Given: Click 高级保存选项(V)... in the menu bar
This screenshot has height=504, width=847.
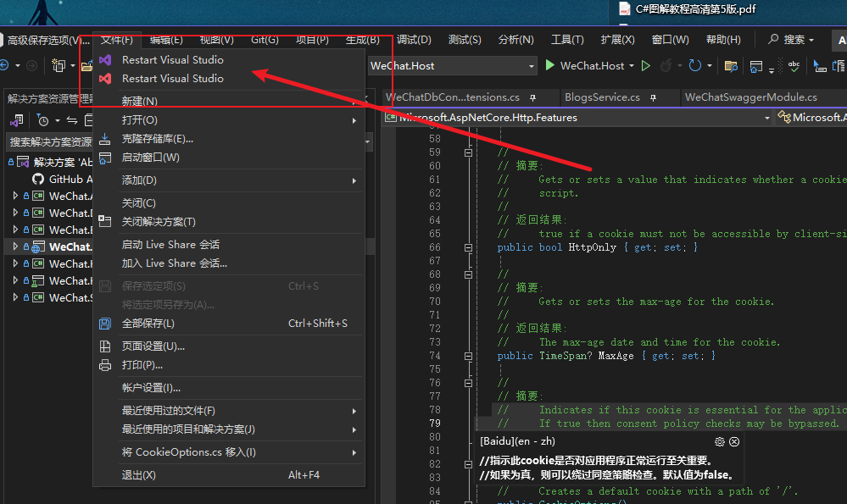Looking at the screenshot, I should 47,41.
